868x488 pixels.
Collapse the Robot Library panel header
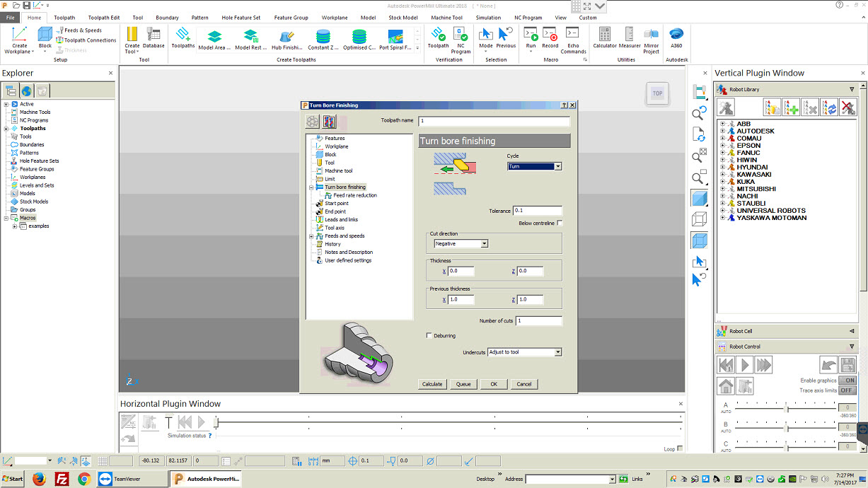click(x=852, y=90)
